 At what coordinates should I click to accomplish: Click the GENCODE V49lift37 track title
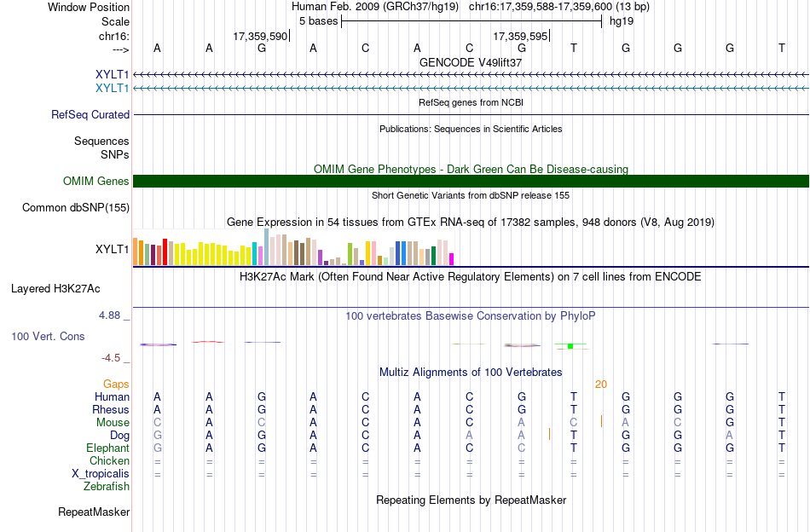coord(471,62)
